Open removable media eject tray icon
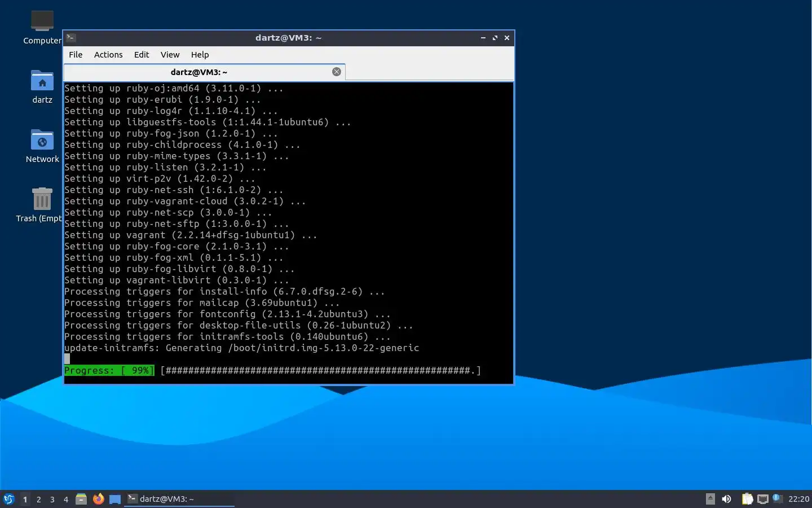This screenshot has width=812, height=508. [x=710, y=499]
